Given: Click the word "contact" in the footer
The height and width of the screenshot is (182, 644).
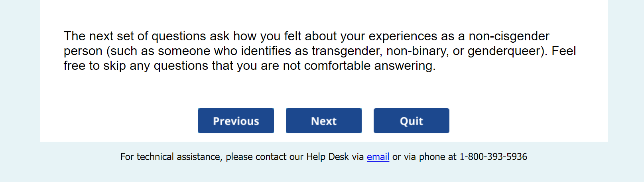Looking at the screenshot, I should pos(271,157).
